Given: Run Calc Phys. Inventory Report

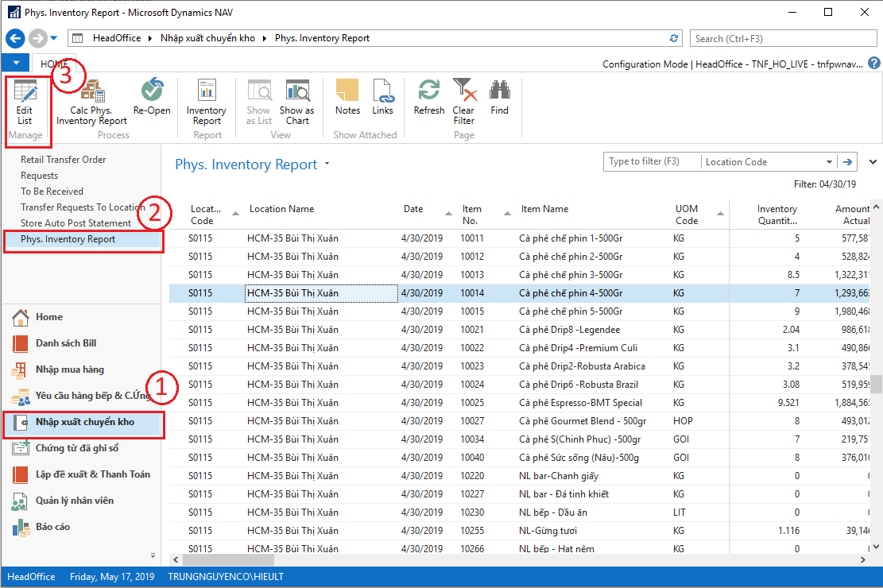Looking at the screenshot, I should click(91, 101).
